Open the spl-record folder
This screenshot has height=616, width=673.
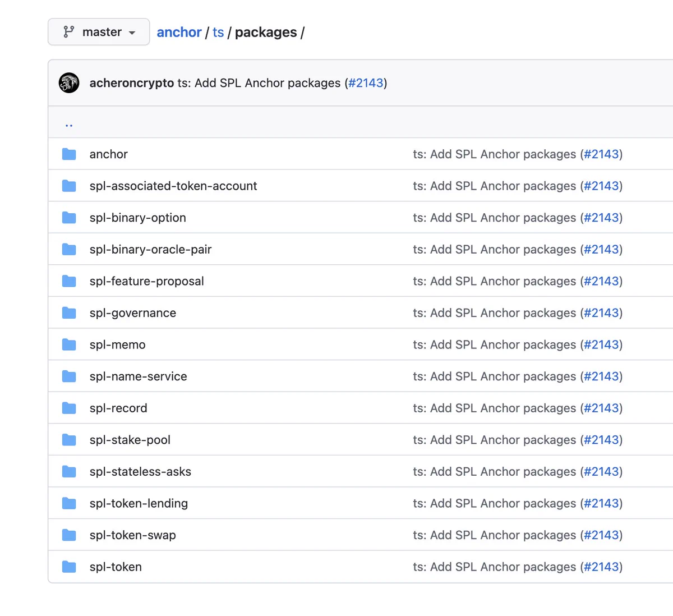point(118,408)
